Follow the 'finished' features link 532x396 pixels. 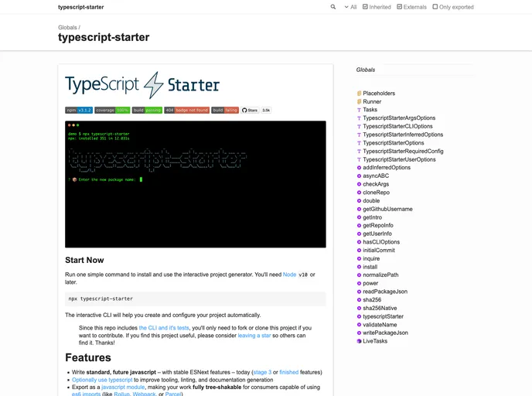(x=289, y=373)
